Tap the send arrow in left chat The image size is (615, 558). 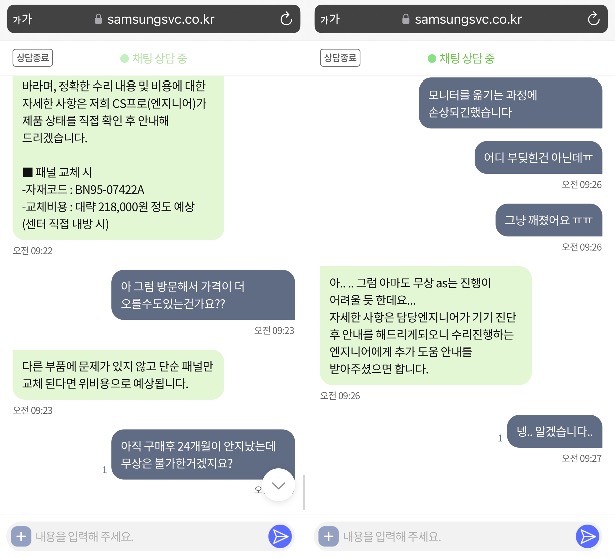pos(280,536)
